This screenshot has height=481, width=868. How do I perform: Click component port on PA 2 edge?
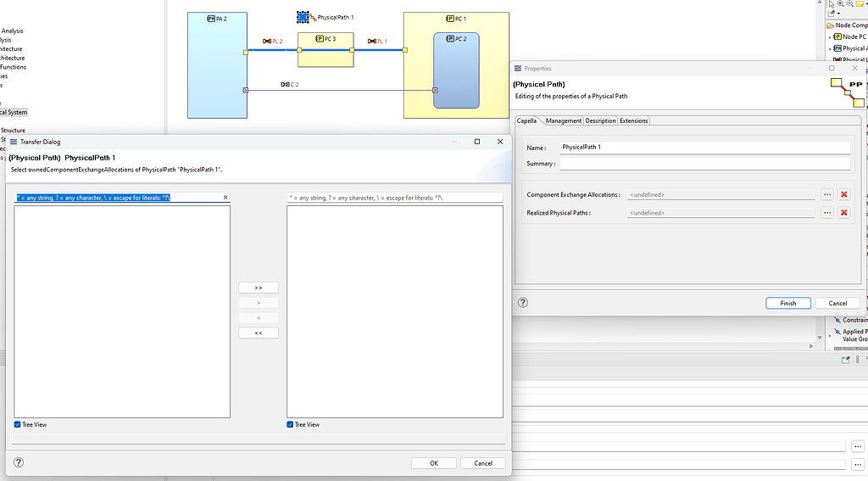click(x=246, y=90)
